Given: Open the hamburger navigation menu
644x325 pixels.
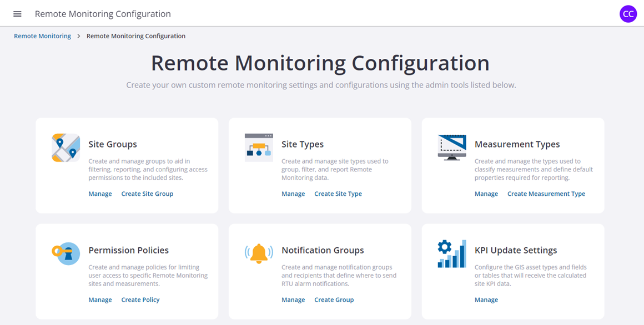Looking at the screenshot, I should click(17, 14).
